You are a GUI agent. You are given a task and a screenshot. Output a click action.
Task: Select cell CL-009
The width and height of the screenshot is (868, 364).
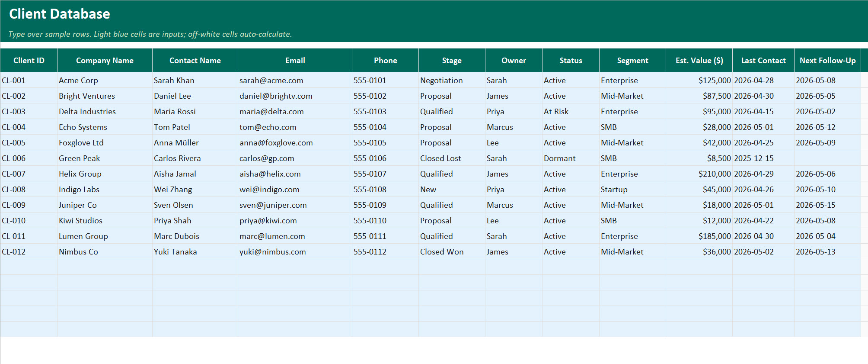29,205
